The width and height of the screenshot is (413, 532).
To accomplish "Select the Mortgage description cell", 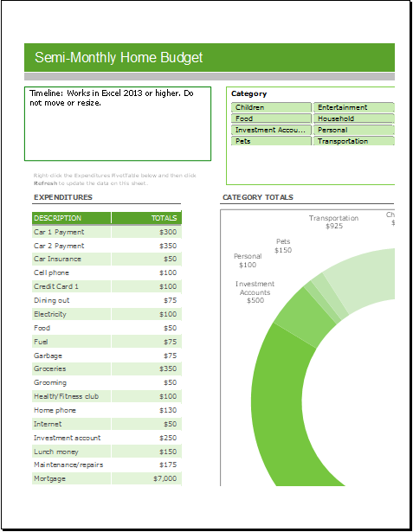I will (71, 478).
